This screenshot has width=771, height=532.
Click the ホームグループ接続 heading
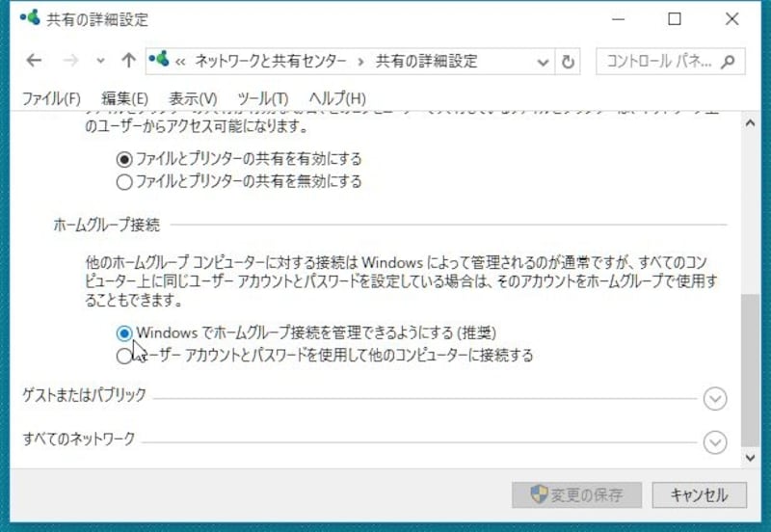pyautogui.click(x=107, y=225)
